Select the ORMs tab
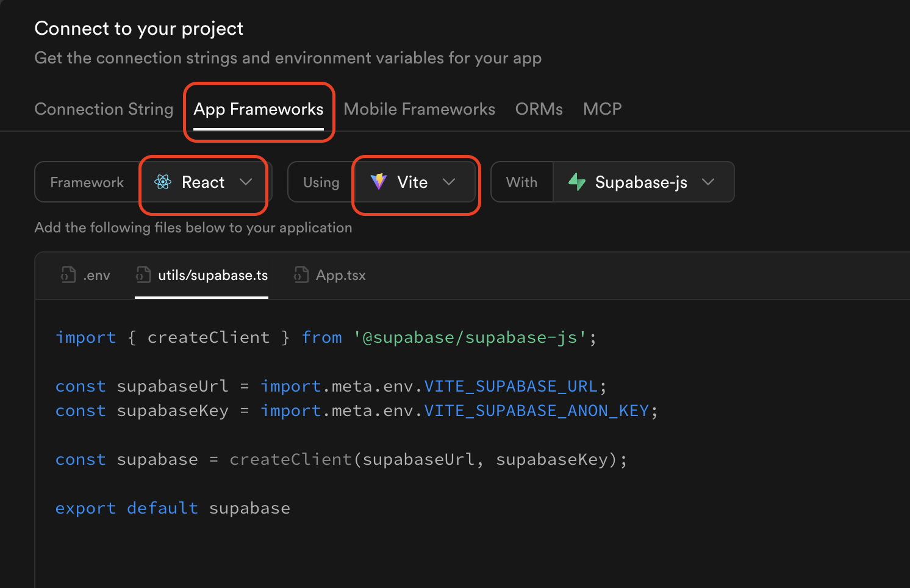 click(x=539, y=109)
